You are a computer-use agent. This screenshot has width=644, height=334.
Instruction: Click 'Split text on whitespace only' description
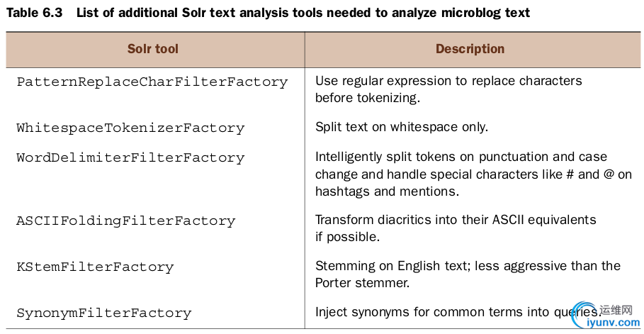pos(401,127)
